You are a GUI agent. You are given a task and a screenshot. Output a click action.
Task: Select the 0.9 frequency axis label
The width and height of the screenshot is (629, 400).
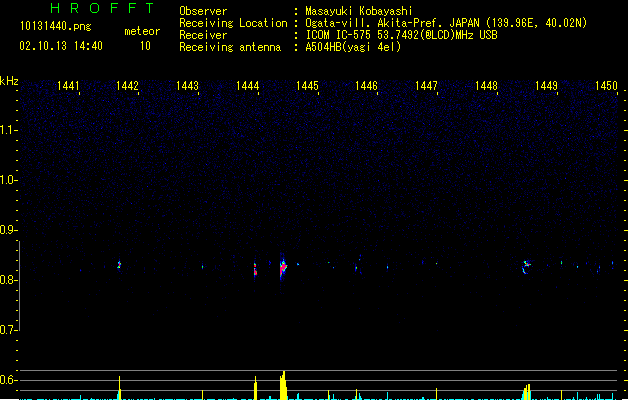coord(8,230)
